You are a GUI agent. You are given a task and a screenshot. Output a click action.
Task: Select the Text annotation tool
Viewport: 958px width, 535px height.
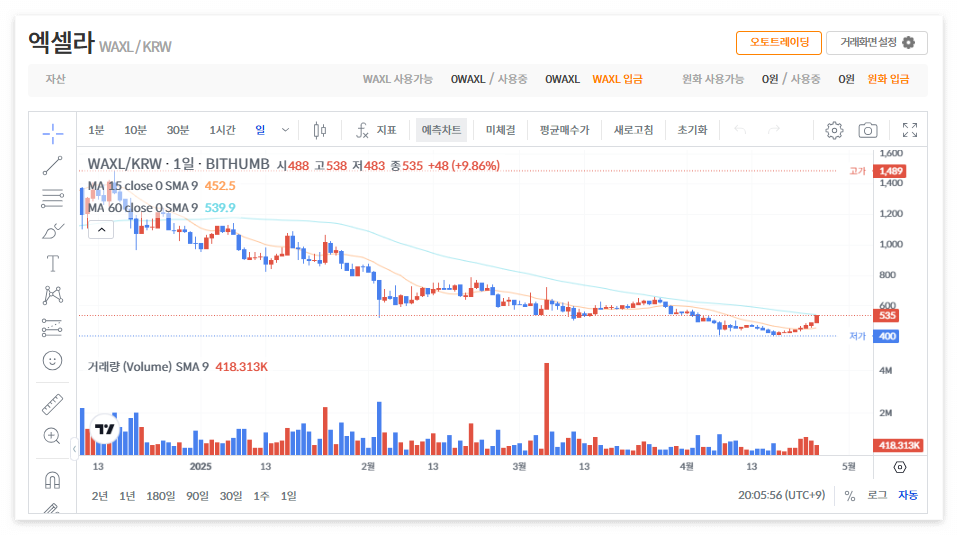click(x=53, y=263)
